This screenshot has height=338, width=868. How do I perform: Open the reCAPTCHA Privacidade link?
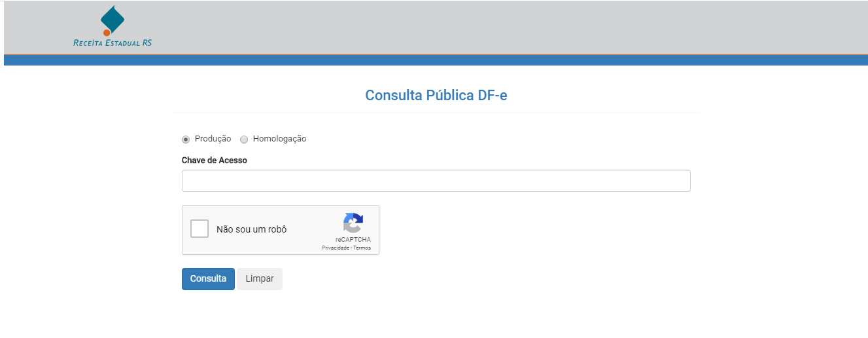coord(335,248)
